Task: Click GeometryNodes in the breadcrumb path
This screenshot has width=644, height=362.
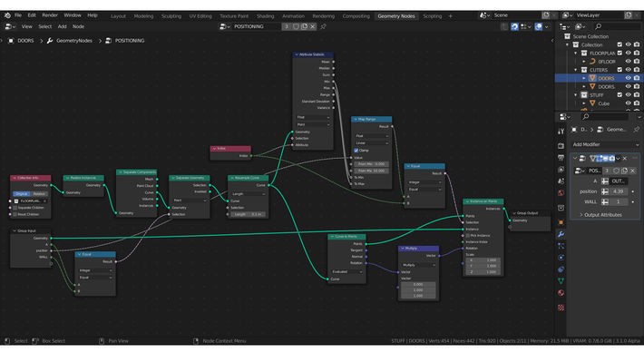Action: click(74, 41)
